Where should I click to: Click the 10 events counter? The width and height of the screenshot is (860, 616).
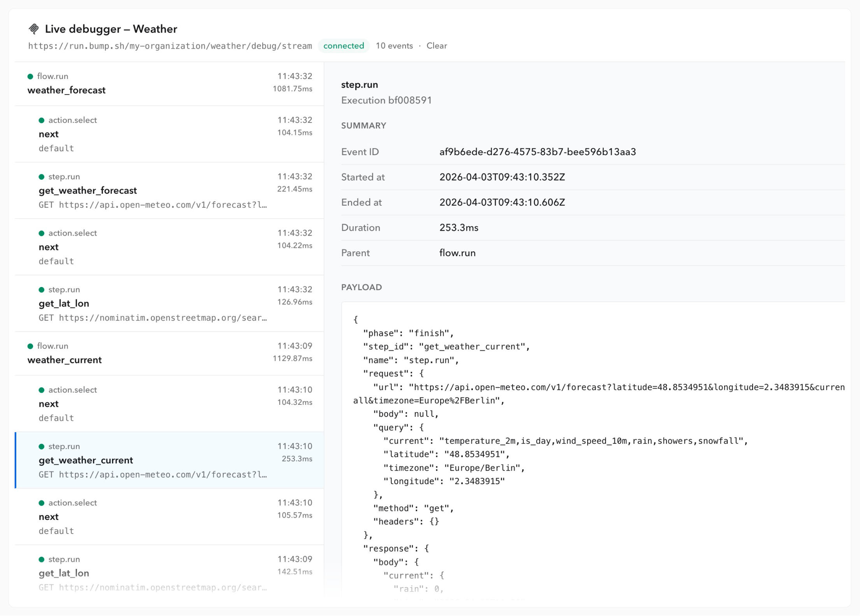coord(394,46)
